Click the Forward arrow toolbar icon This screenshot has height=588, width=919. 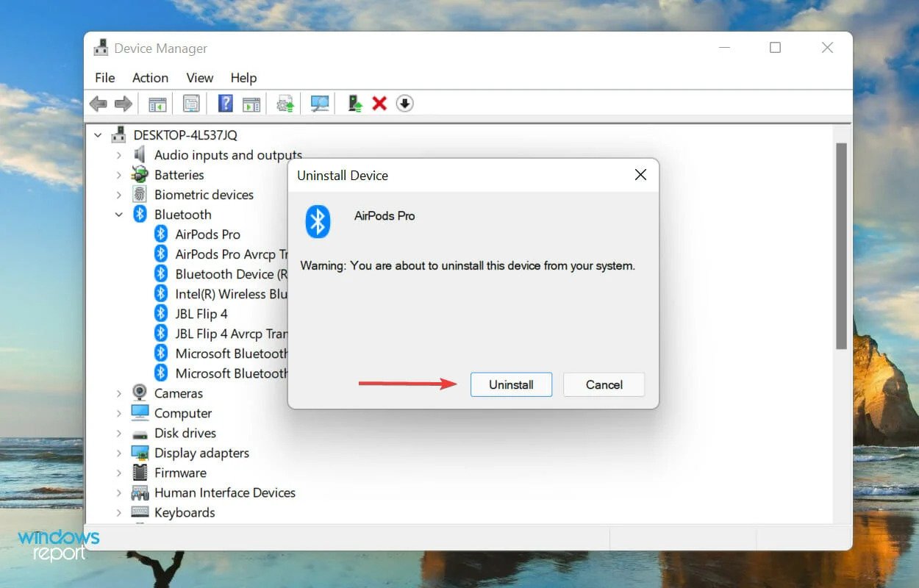(124, 104)
